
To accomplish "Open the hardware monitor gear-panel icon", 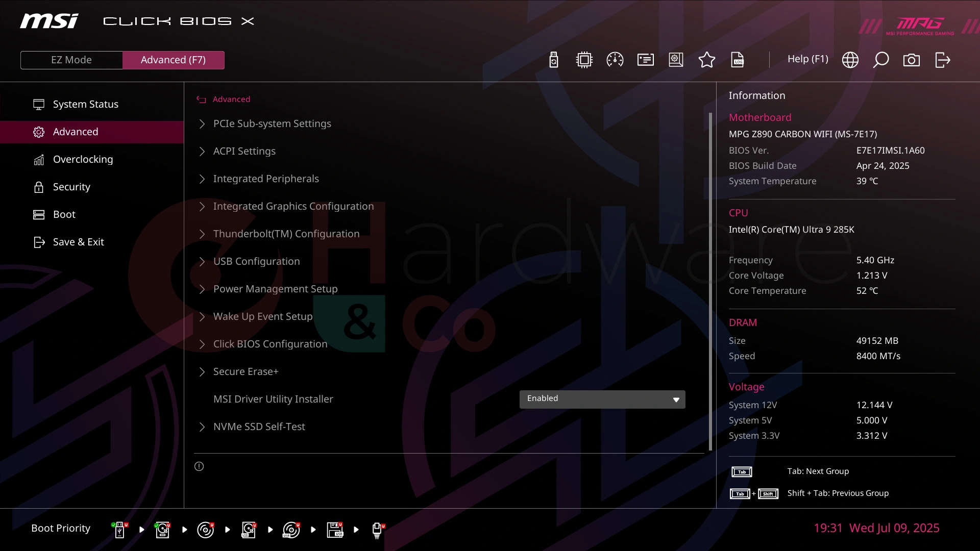I will pyautogui.click(x=676, y=60).
